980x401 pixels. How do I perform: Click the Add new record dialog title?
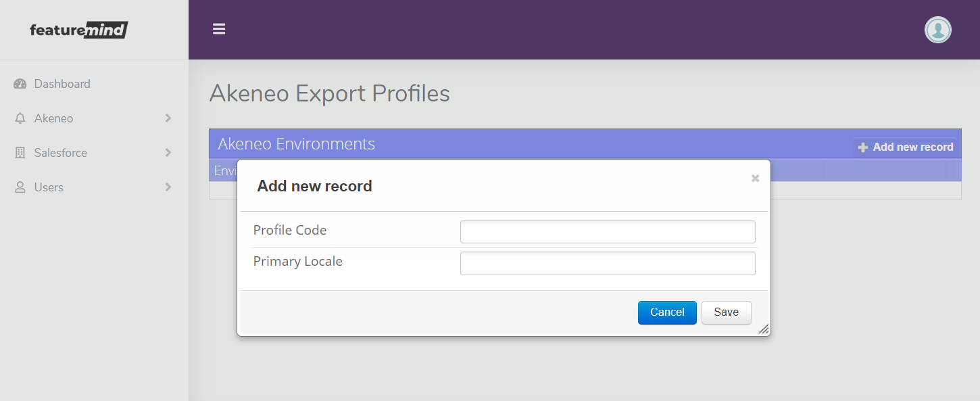pos(314,187)
